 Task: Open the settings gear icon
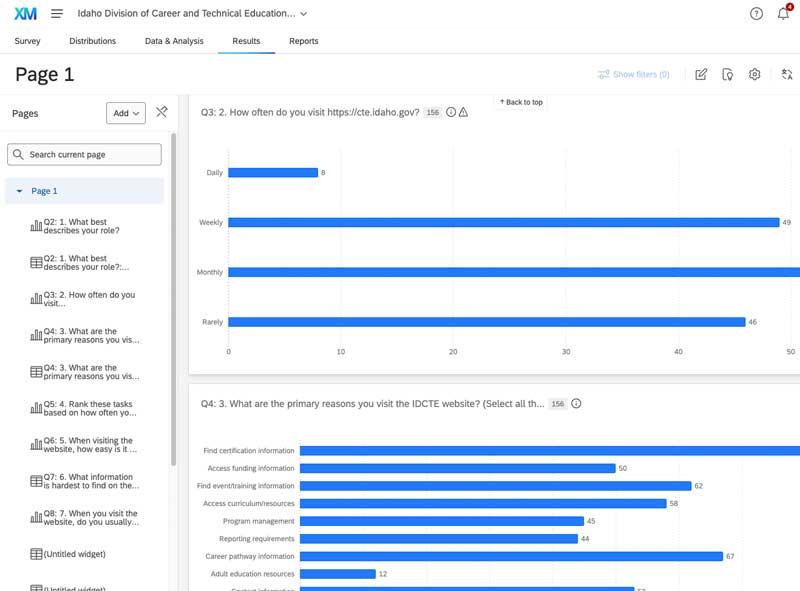point(754,75)
